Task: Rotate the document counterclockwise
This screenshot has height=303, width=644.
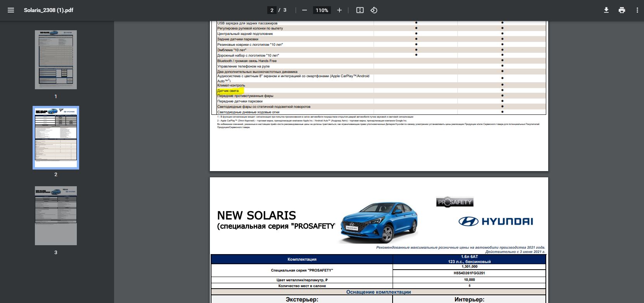Action: (374, 10)
